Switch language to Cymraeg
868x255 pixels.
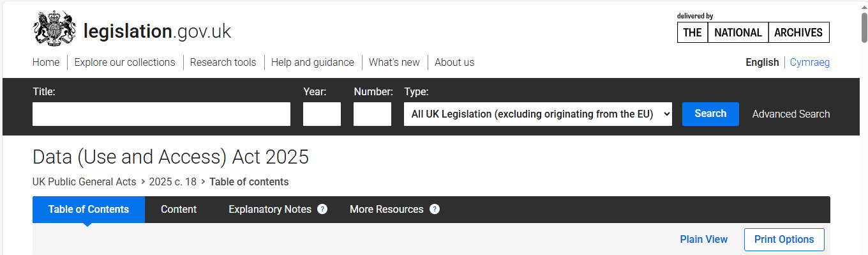pos(810,62)
